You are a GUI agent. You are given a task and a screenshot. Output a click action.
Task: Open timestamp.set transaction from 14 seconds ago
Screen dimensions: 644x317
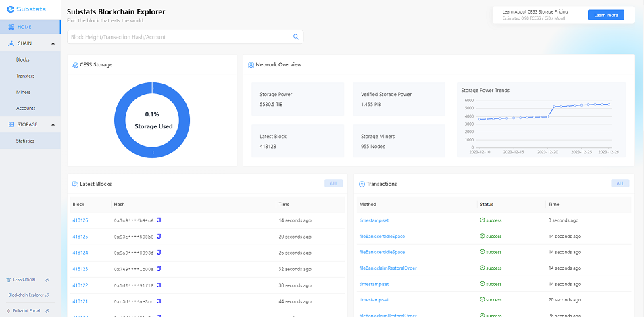(374, 284)
